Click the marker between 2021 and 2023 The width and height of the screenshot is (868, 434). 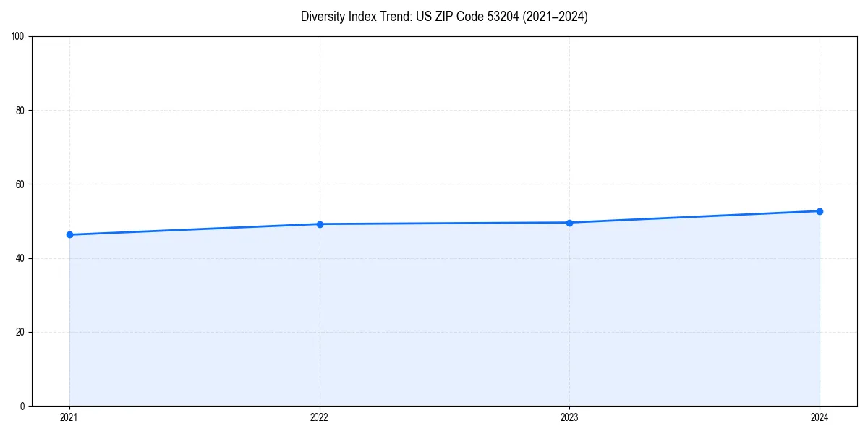click(319, 224)
